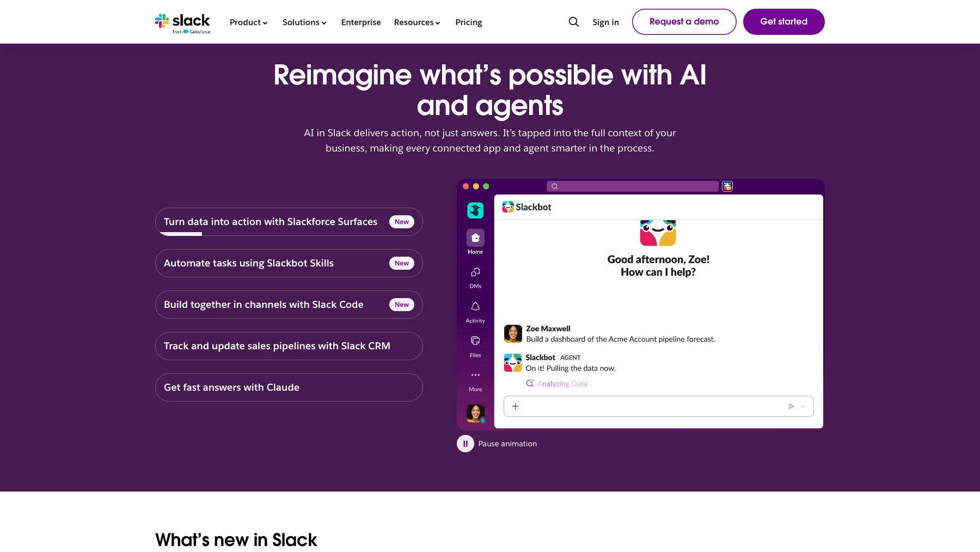
Task: Click the Pause animation label
Action: pos(507,444)
